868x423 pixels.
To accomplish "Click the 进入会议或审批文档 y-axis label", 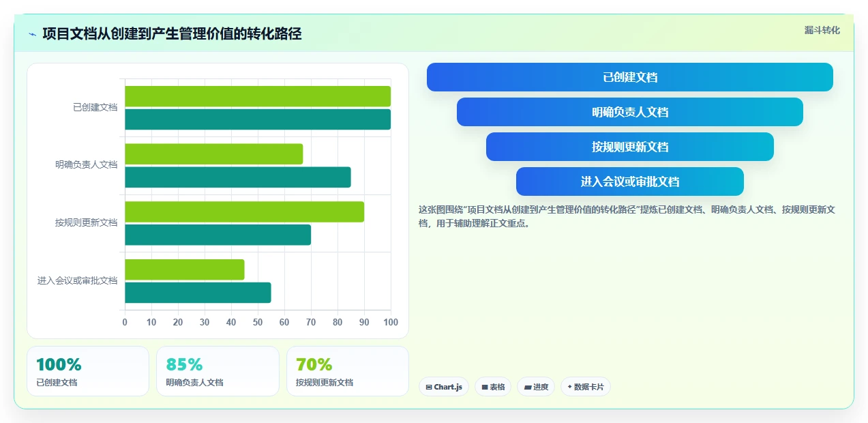I will click(x=77, y=280).
